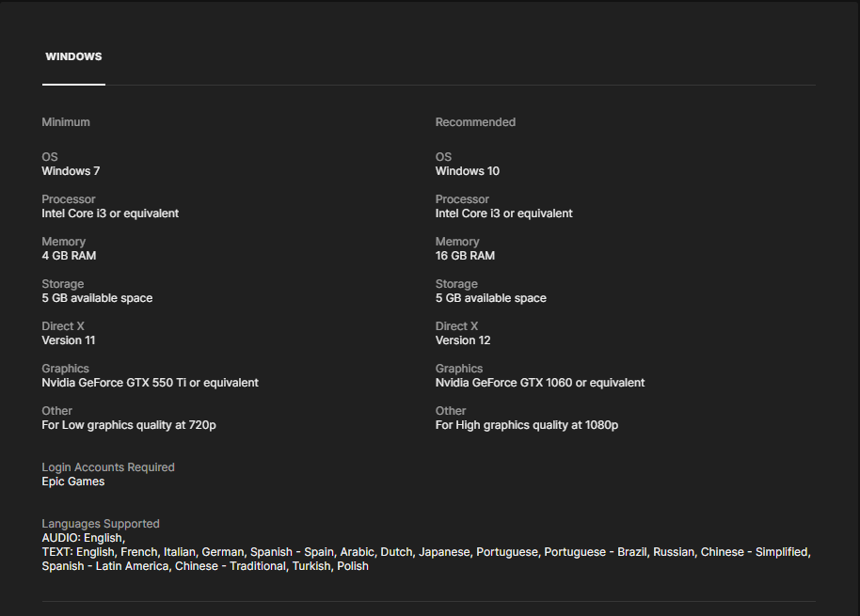Click the Nvidia GeForce GTX 550 Ti text
Screen dimensions: 860x616
pyautogui.click(x=150, y=383)
